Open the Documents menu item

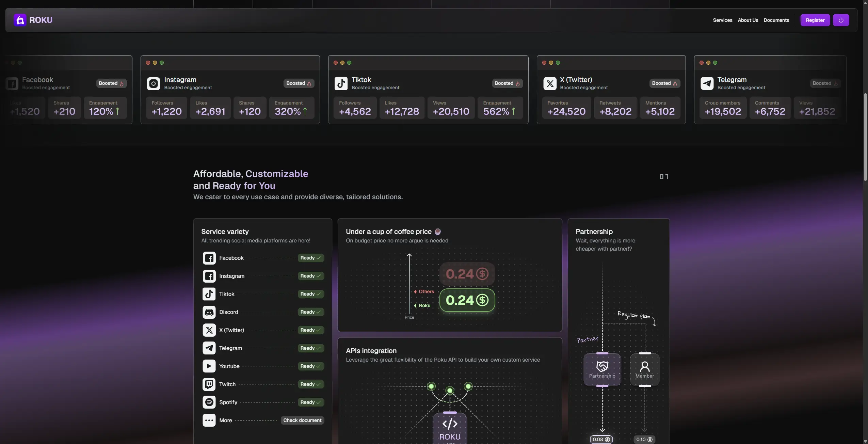[776, 20]
